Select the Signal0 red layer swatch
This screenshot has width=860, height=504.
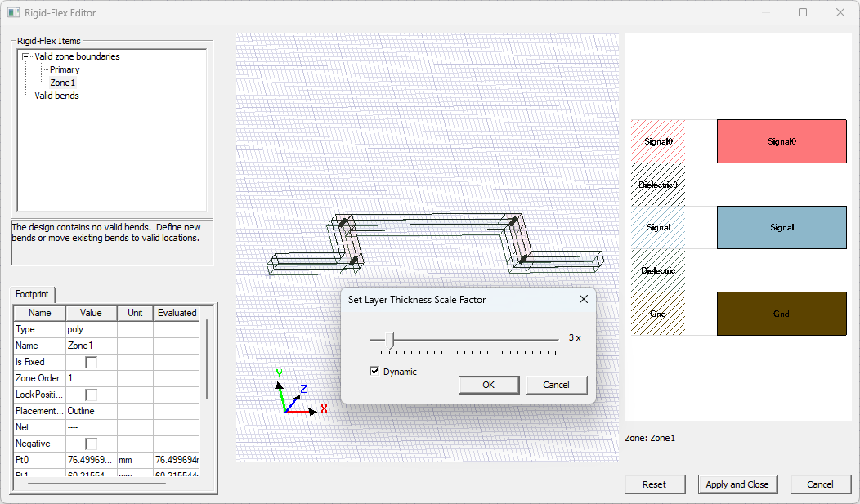tap(781, 141)
